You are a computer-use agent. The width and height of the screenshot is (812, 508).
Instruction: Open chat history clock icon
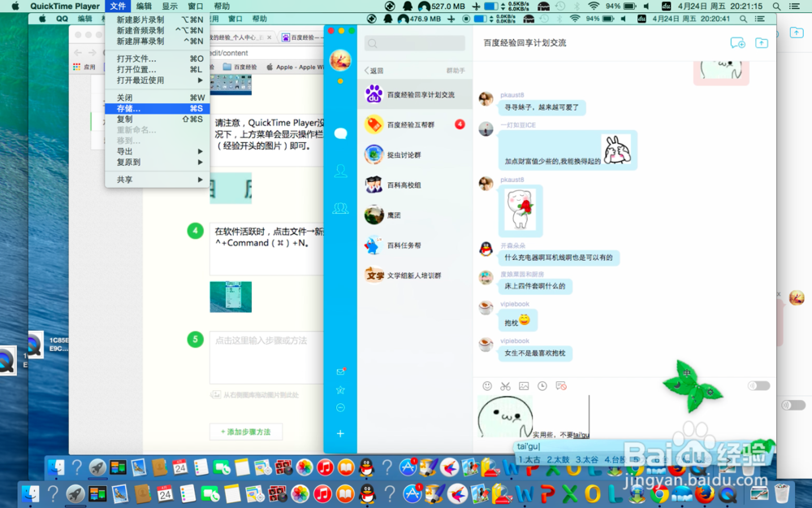[542, 385]
